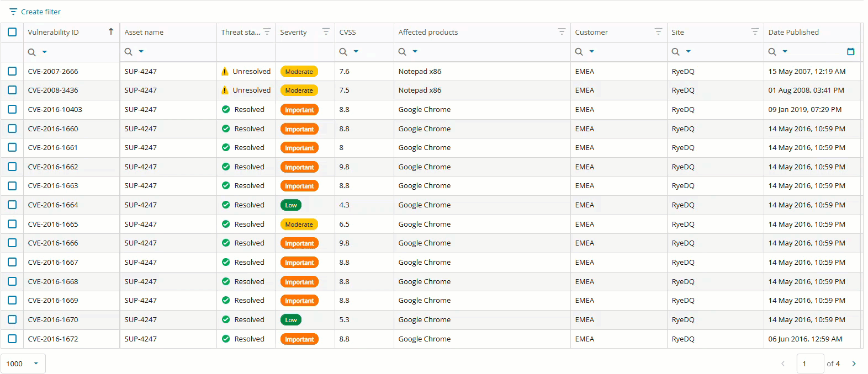The height and width of the screenshot is (374, 868).
Task: Click the 06 Jun 2016, 12:59 AM date
Action: 805,339
